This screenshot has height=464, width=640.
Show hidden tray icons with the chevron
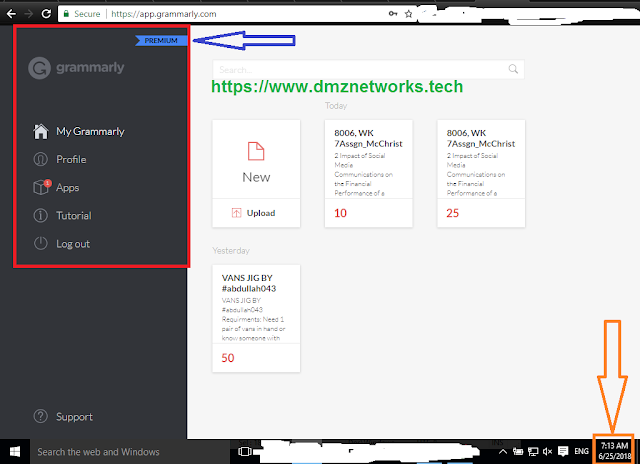coord(503,451)
